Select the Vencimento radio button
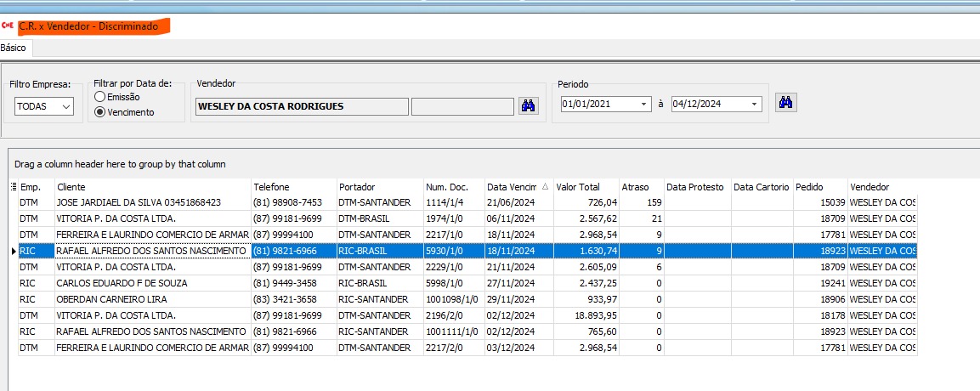This screenshot has height=391, width=980. tap(100, 112)
